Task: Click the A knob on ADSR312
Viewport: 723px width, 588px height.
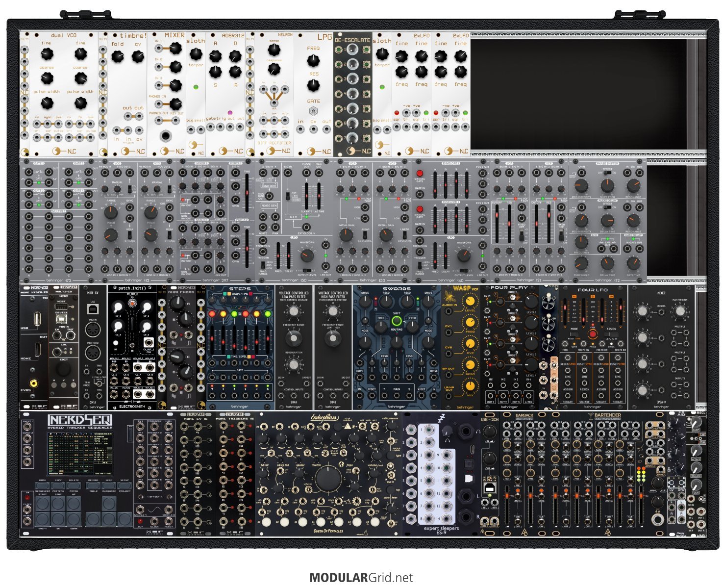Action: (215, 56)
